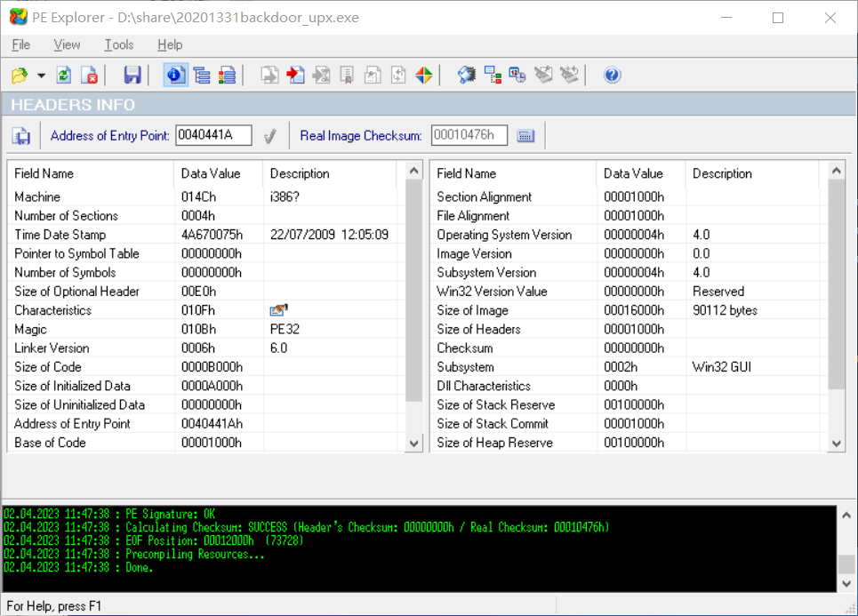Click the left table Field Name column header

[91, 173]
